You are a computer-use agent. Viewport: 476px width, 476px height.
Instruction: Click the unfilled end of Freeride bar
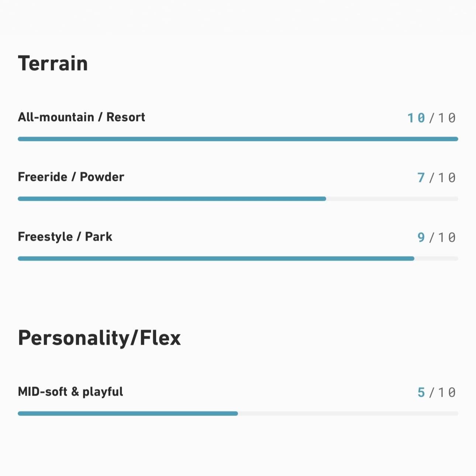click(392, 199)
